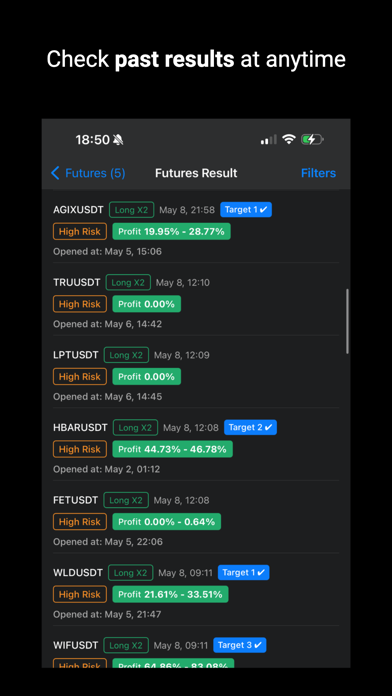The image size is (392, 696).
Task: Tap AGIXUSDT profit 19.95% - 28.77% badge
Action: (171, 231)
